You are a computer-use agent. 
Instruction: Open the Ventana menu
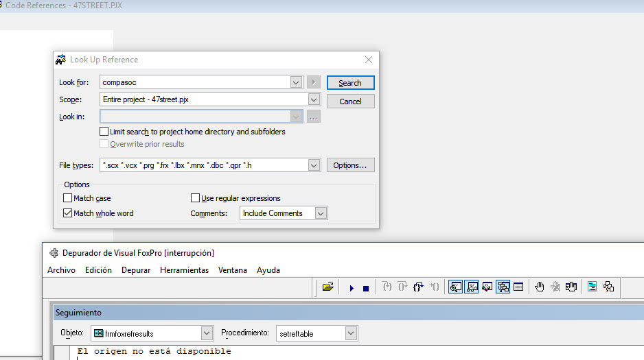tap(233, 270)
